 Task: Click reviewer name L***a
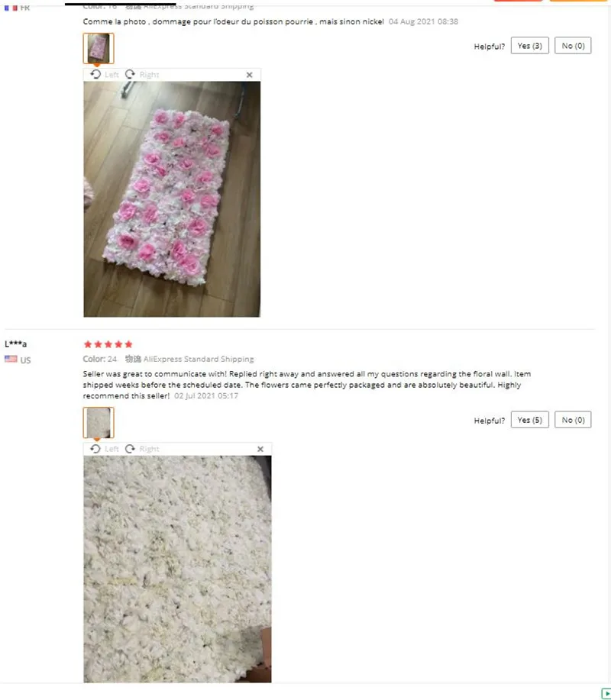click(15, 344)
